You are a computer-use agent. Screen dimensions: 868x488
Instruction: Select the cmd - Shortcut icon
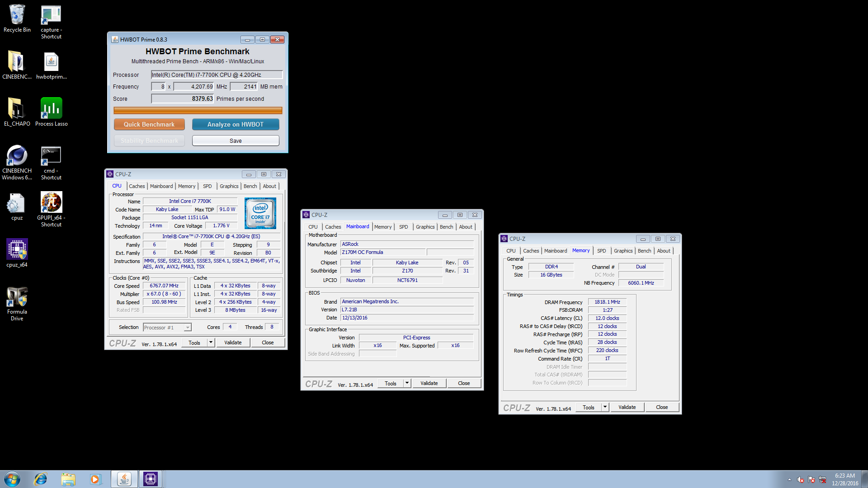(51, 163)
